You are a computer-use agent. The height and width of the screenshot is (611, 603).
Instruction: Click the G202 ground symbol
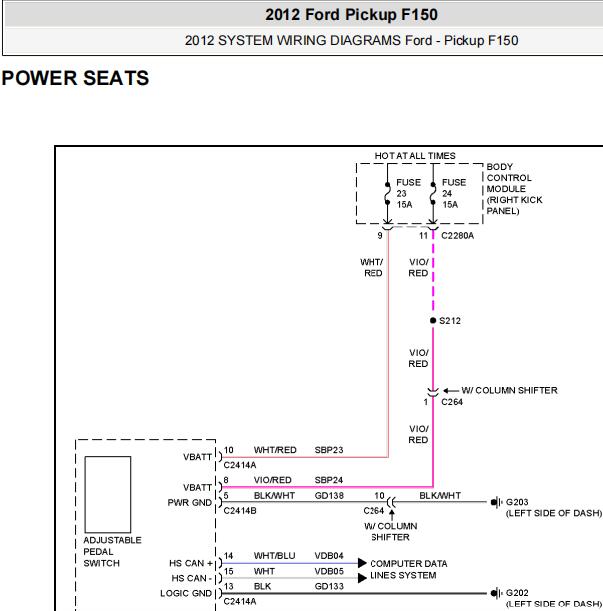[496, 593]
